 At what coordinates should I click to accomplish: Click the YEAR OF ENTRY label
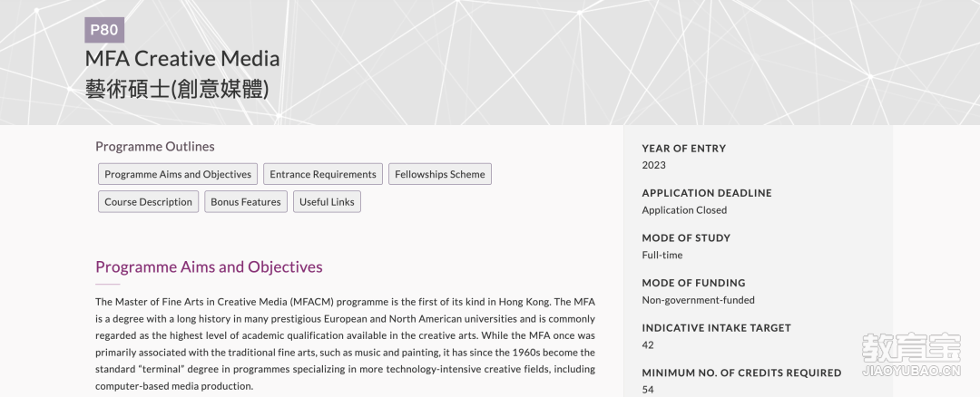pos(684,149)
